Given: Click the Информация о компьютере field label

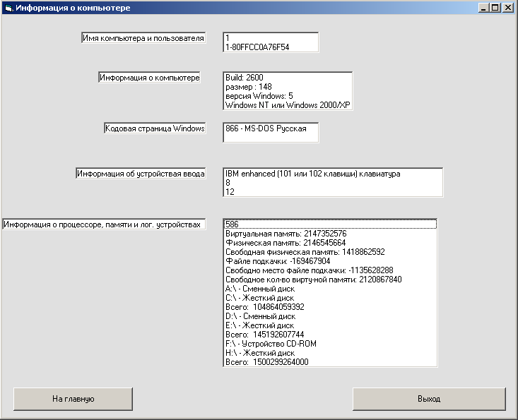Looking at the screenshot, I should click(149, 78).
